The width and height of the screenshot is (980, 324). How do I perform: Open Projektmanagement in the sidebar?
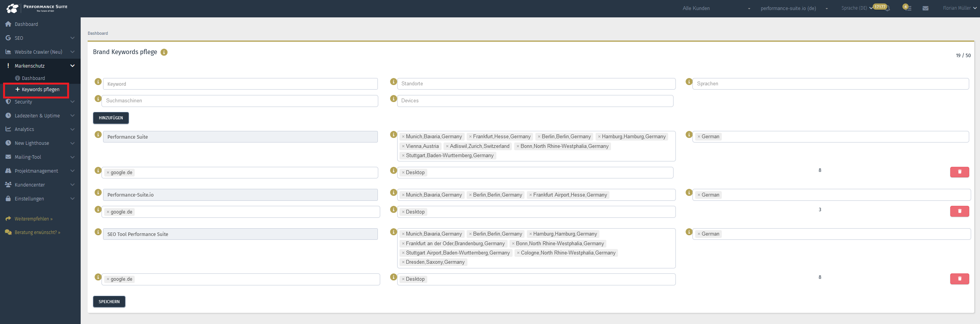[40, 171]
